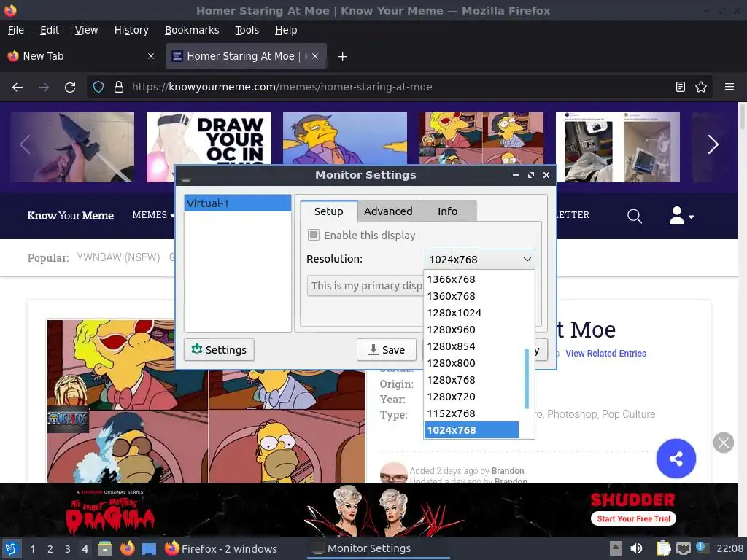Choose 1152x768 in the dropdown list

(x=471, y=413)
